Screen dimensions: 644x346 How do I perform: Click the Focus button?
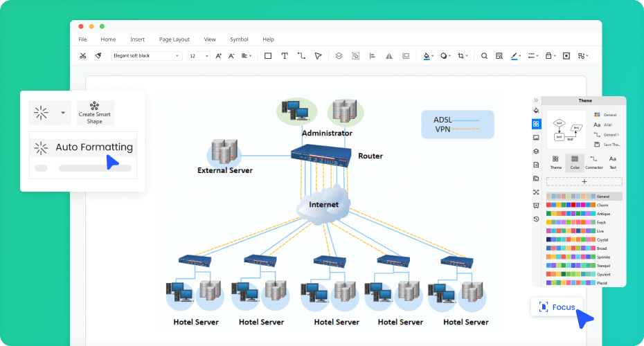[557, 307]
